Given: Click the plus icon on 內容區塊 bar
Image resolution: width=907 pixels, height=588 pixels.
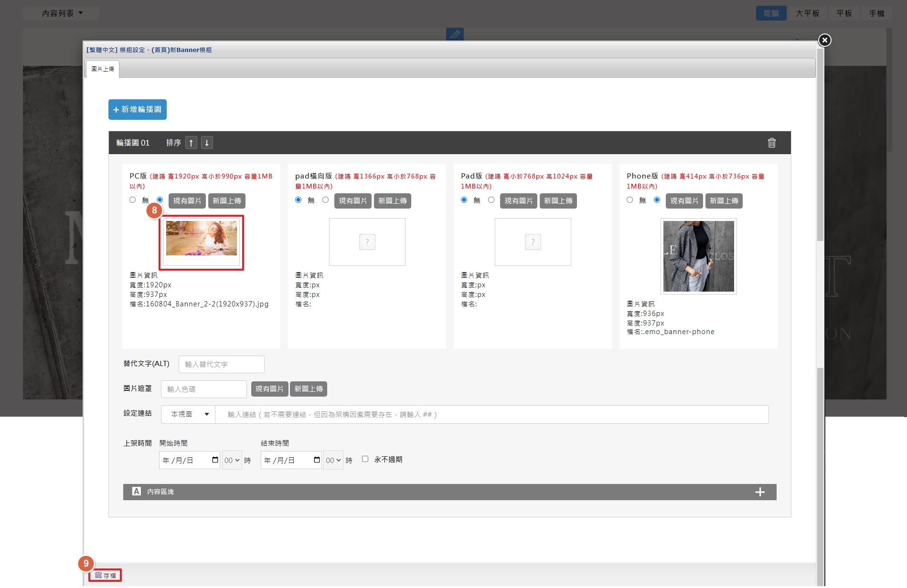Looking at the screenshot, I should click(x=759, y=492).
